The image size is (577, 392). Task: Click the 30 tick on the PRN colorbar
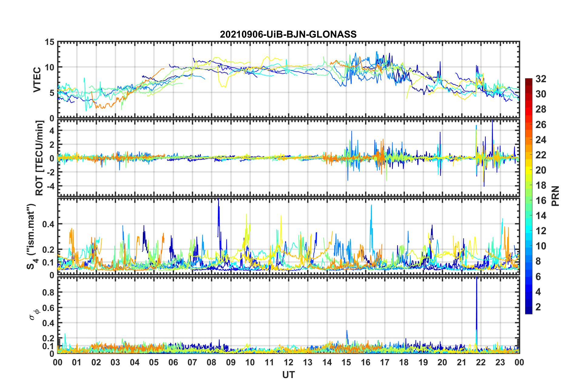coord(541,94)
